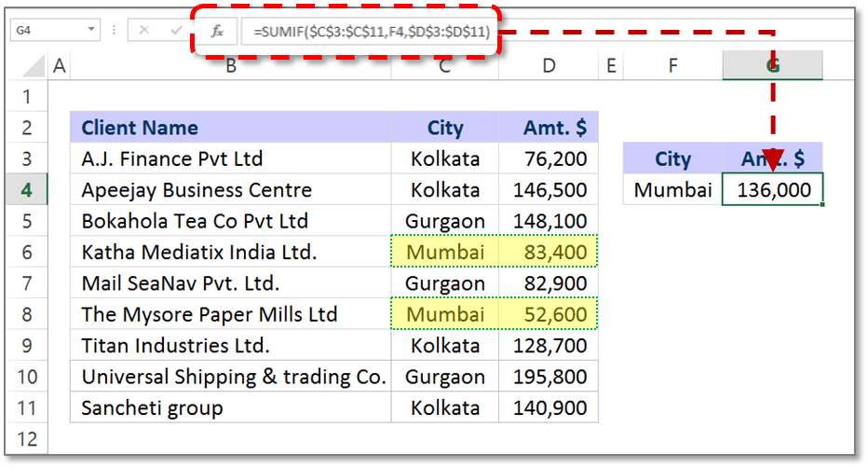Select cell Titan Industries Ltd.
This screenshot has height=468, width=868.
pyautogui.click(x=230, y=346)
